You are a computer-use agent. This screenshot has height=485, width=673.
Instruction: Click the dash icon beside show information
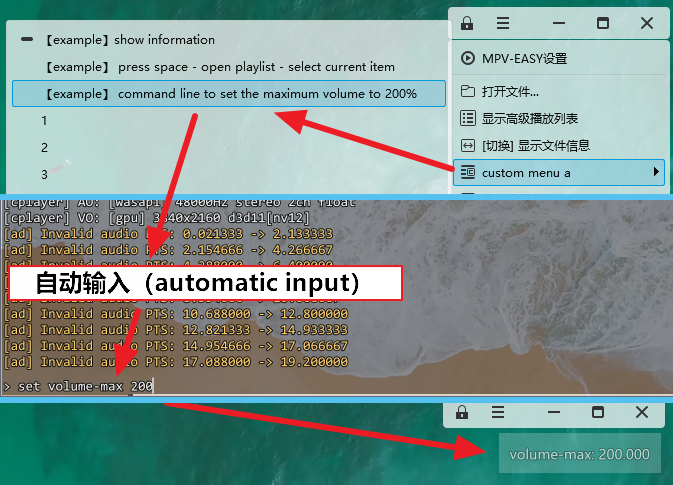point(27,39)
